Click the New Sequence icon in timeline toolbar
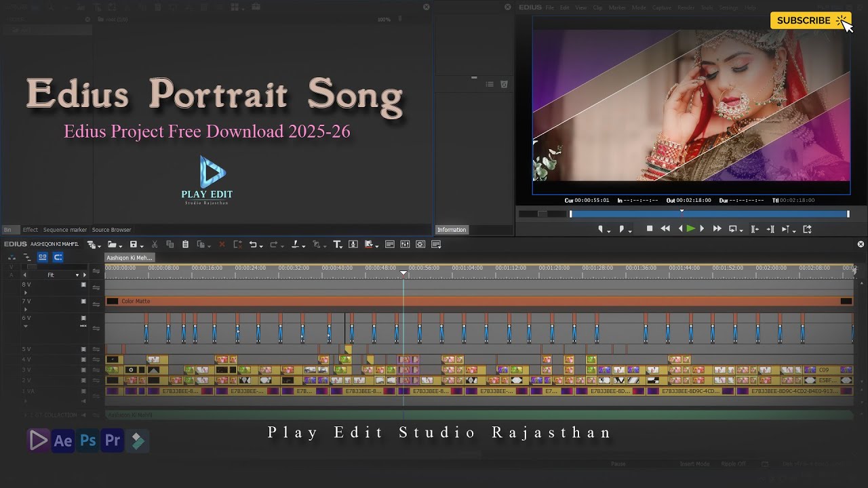 pos(92,245)
